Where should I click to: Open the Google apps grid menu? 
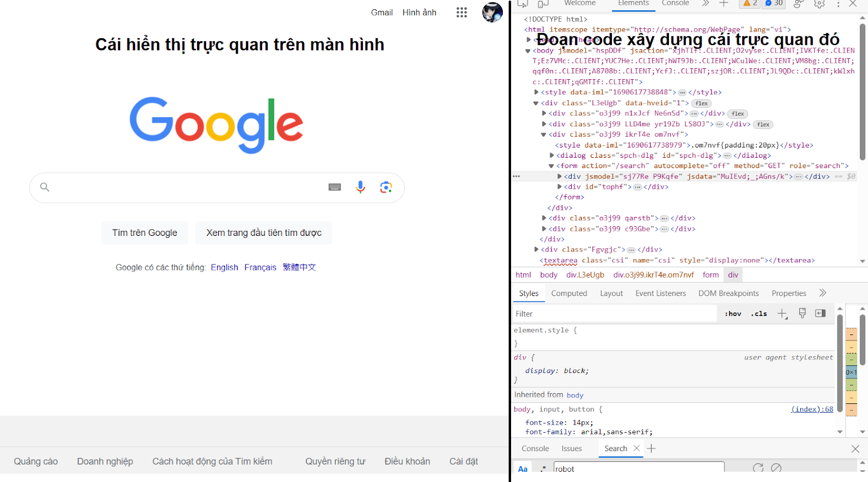[462, 12]
